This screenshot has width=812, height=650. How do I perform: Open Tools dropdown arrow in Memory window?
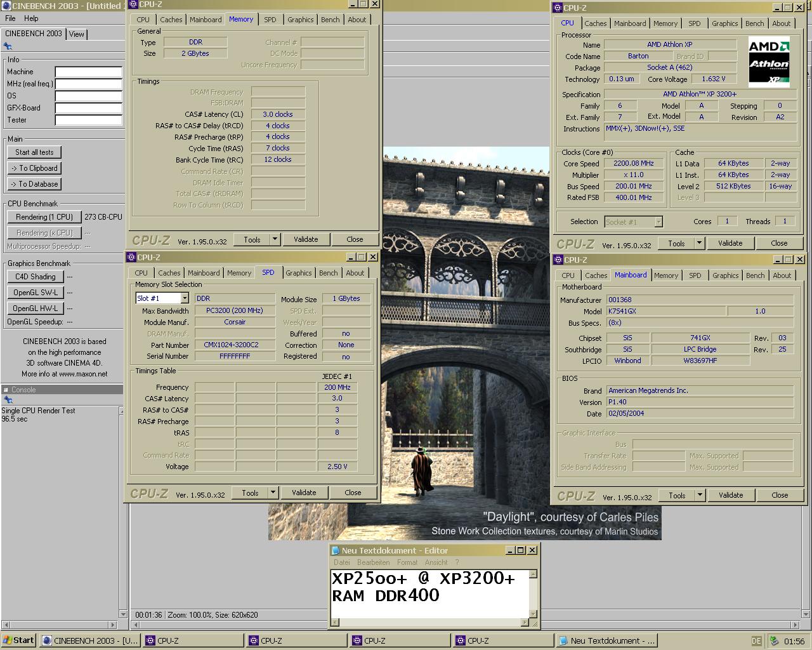pyautogui.click(x=275, y=239)
